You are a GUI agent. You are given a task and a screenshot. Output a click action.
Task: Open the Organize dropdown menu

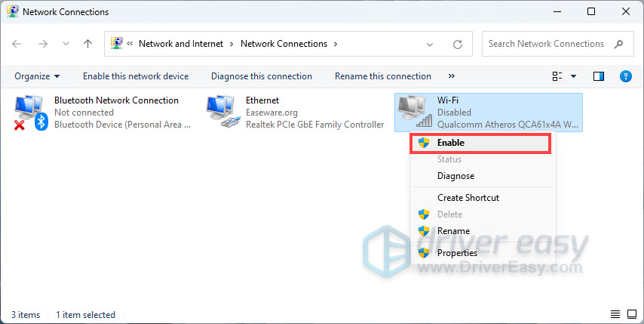pyautogui.click(x=37, y=76)
